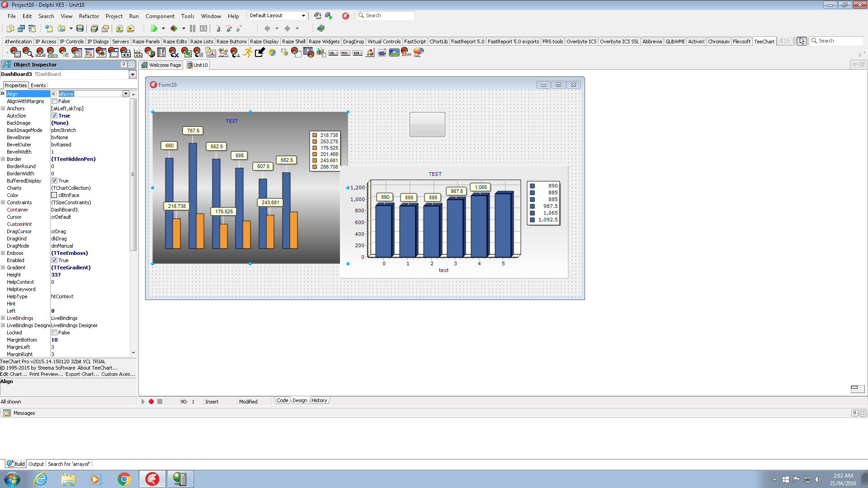The image size is (868, 488).
Task: Open the component selector dropdown for DashBoard3
Action: 132,74
